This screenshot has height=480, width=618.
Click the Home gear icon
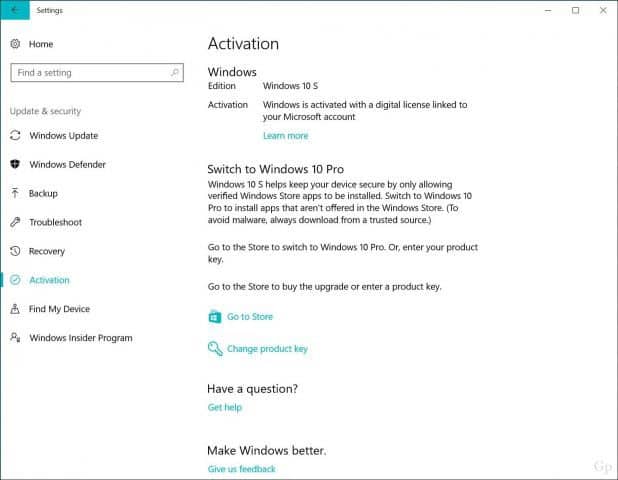point(15,44)
